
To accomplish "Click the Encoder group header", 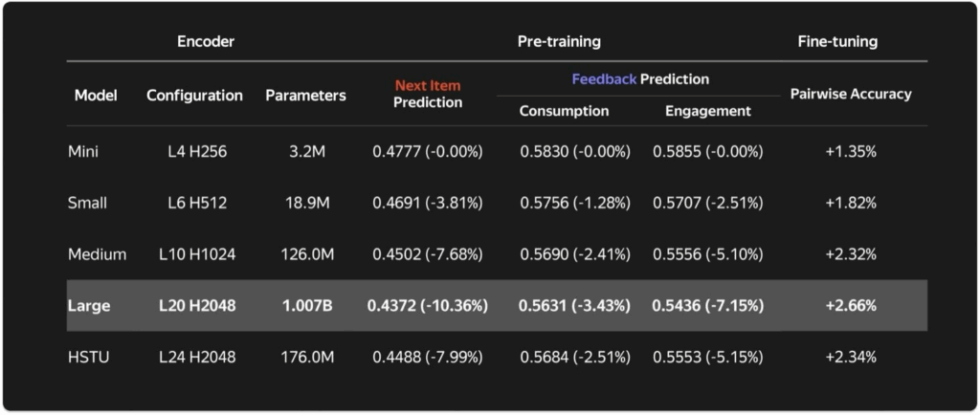I will tap(206, 42).
